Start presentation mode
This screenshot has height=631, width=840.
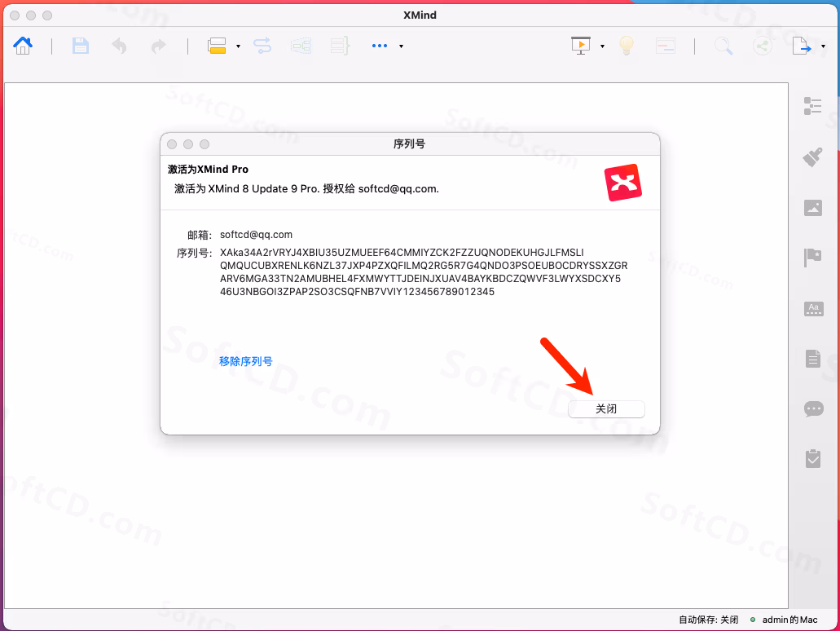point(581,46)
